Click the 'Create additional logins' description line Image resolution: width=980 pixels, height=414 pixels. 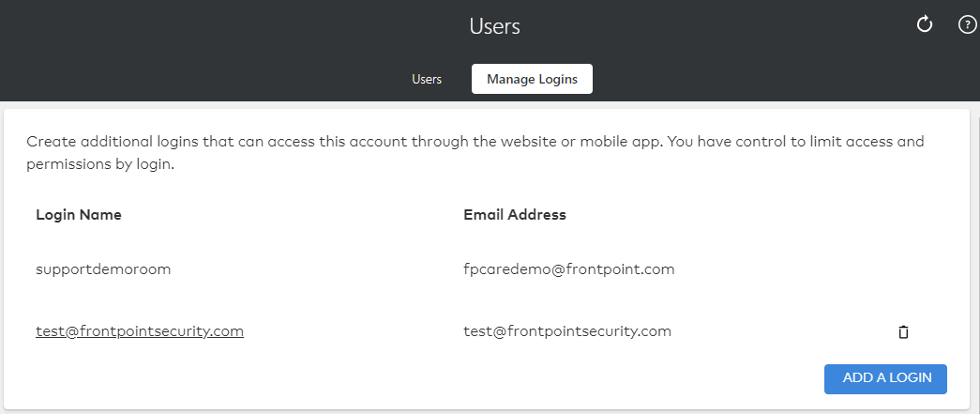[475, 142]
